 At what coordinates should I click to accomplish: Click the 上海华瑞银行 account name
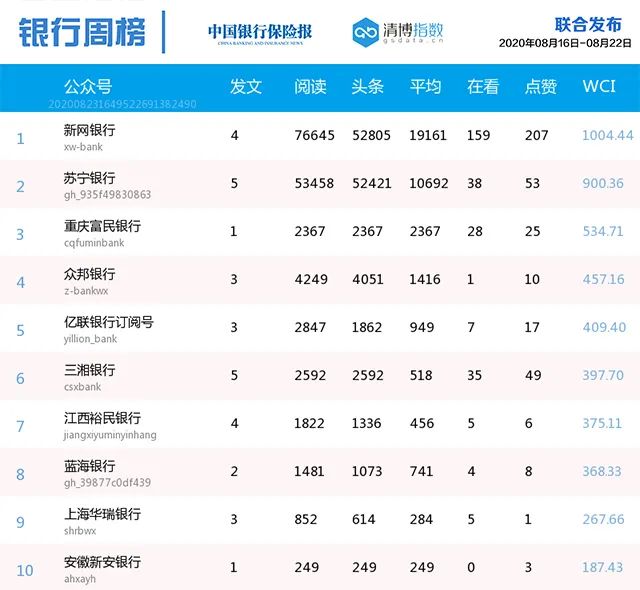click(102, 514)
